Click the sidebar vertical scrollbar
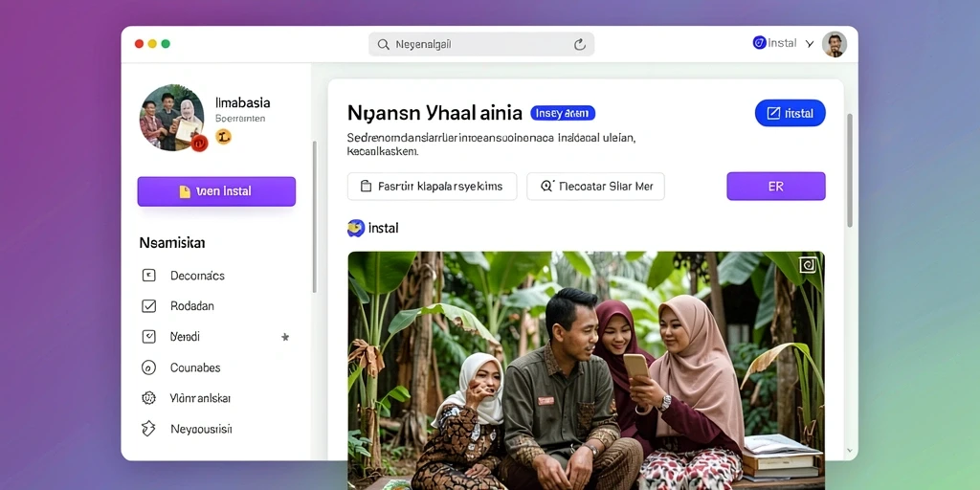Image resolution: width=980 pixels, height=490 pixels. 314,217
